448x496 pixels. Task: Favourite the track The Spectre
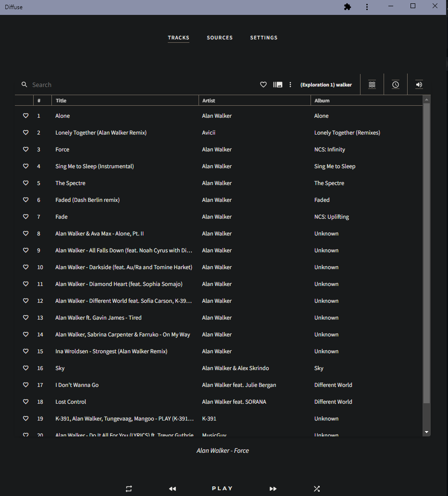[25, 183]
